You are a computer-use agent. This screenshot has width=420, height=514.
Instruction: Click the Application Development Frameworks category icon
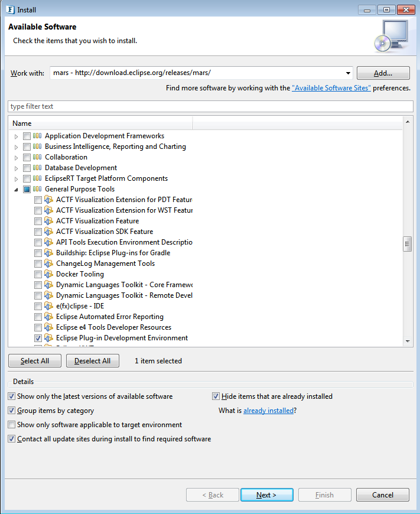[37, 136]
